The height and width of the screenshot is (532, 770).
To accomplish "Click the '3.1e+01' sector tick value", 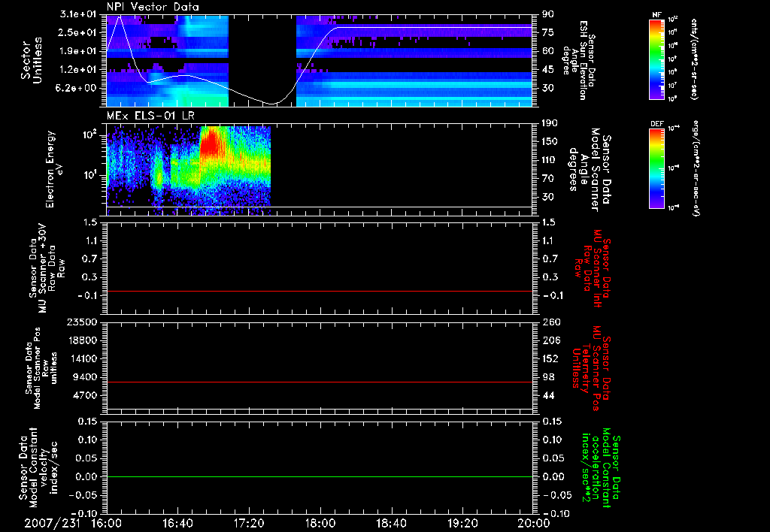I will click(78, 14).
